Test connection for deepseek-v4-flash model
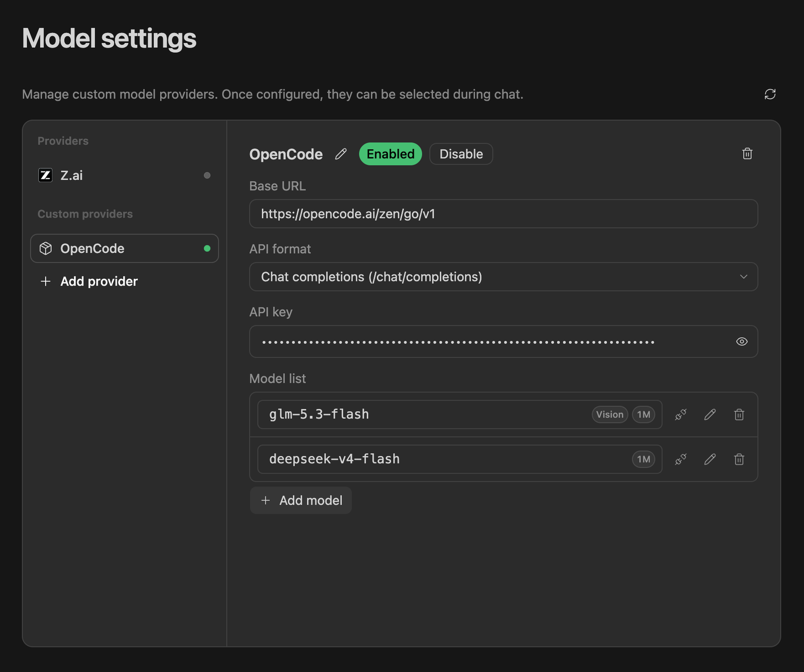The height and width of the screenshot is (672, 804). tap(681, 459)
